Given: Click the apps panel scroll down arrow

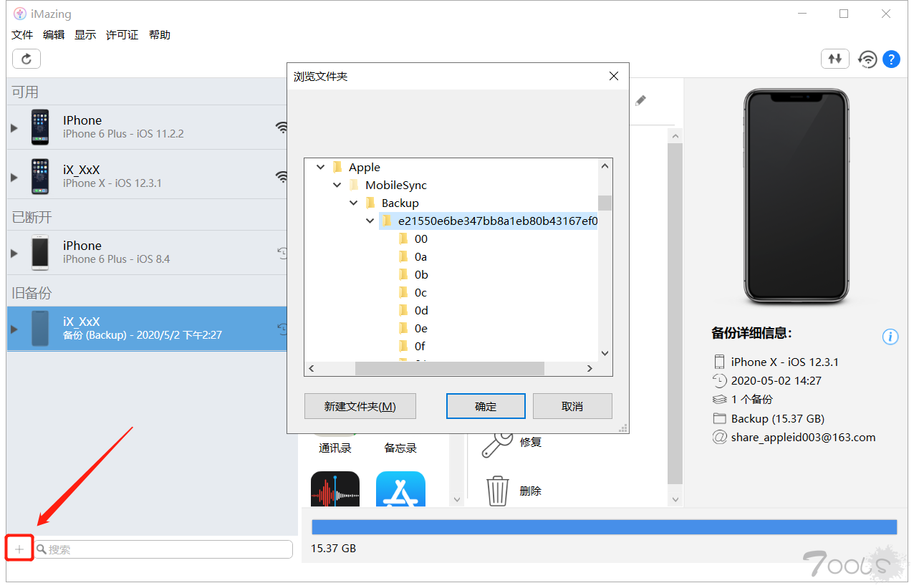Looking at the screenshot, I should pyautogui.click(x=456, y=499).
